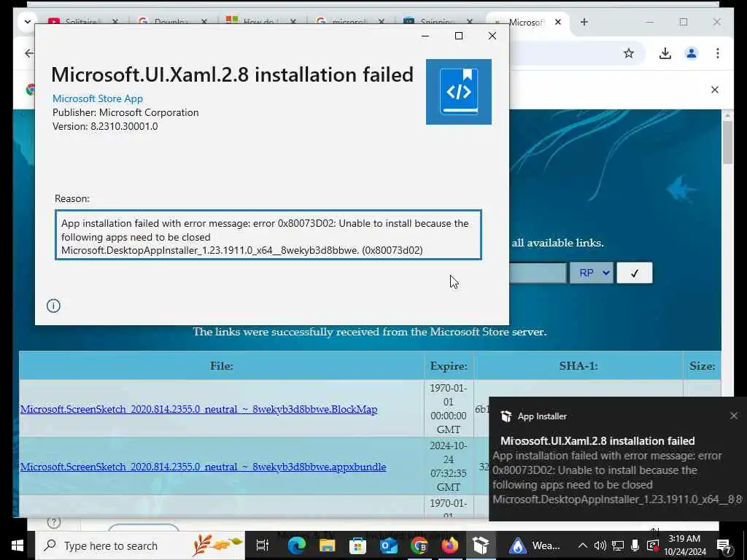This screenshot has width=747, height=560.
Task: Click the page vertical scrollbar thumb
Action: pyautogui.click(x=727, y=142)
